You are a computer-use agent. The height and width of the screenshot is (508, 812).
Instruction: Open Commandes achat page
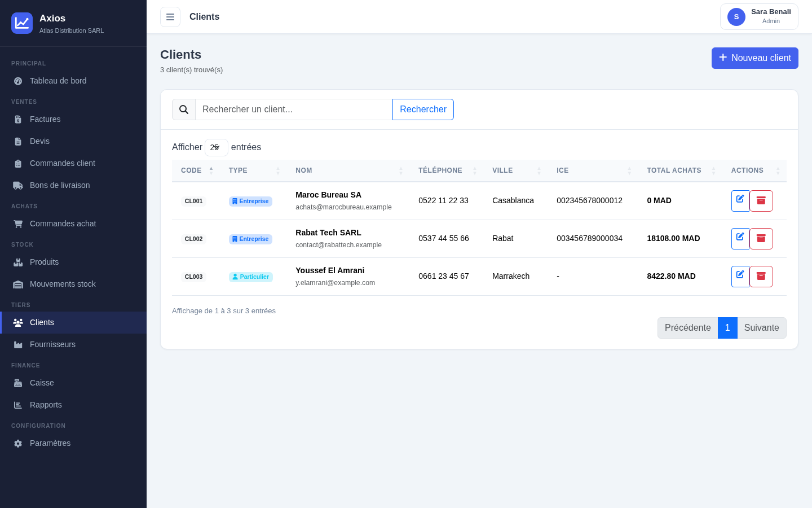73,224
